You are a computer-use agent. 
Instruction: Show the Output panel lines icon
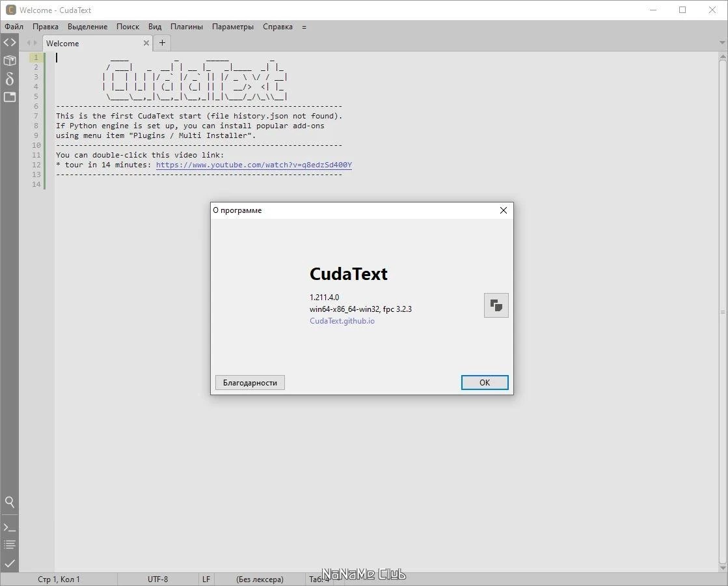(x=10, y=544)
